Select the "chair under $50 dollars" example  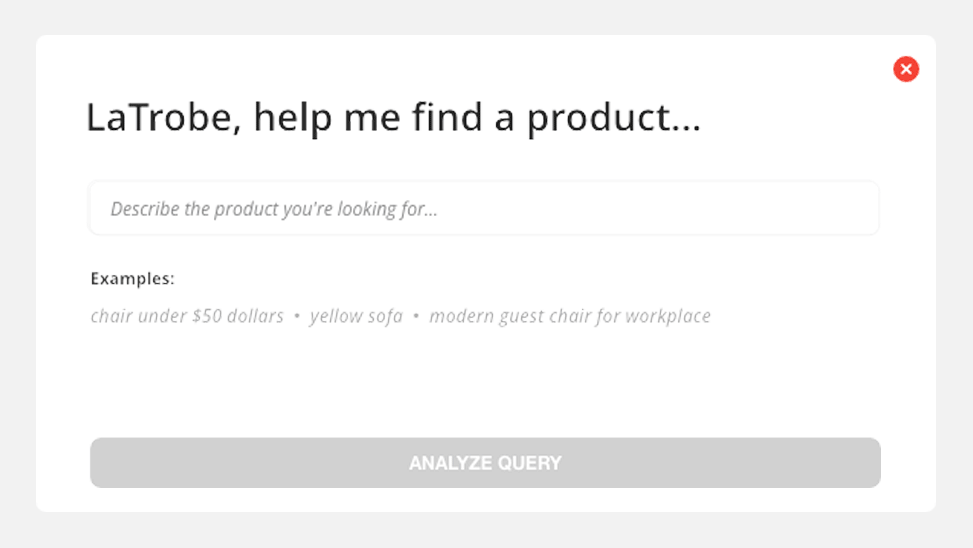point(187,316)
